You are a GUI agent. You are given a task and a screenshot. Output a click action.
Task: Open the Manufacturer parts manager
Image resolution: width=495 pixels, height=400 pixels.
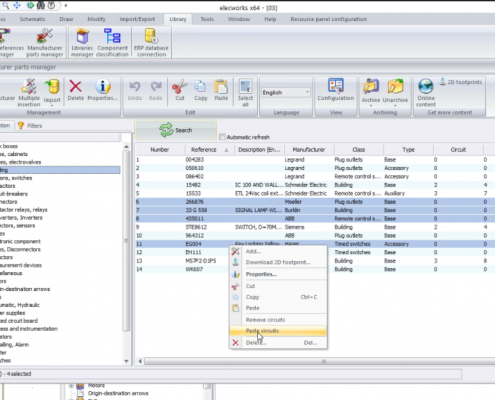(45, 42)
